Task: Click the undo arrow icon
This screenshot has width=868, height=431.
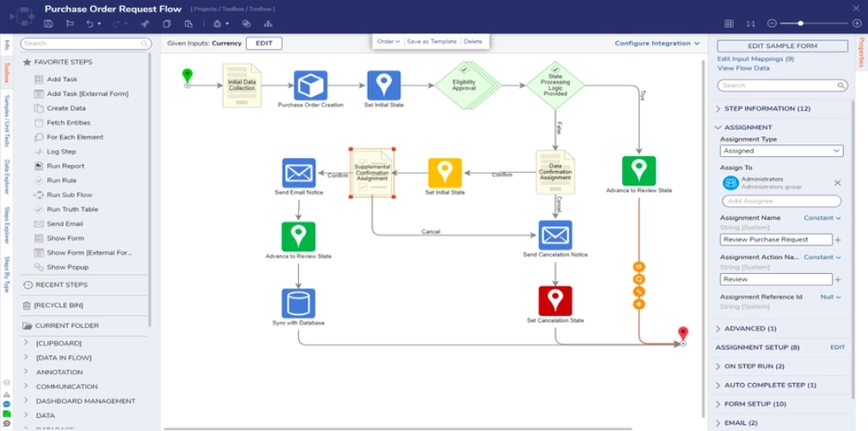Action: click(89, 23)
